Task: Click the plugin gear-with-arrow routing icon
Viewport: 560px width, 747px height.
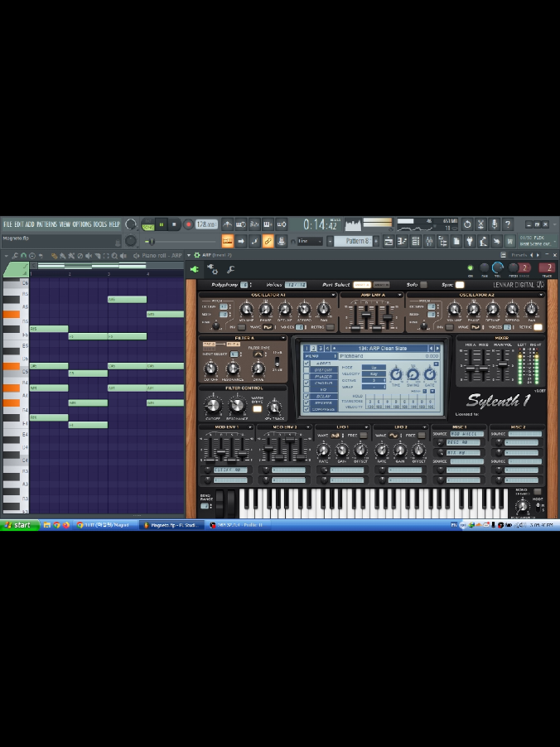Action: click(x=213, y=269)
